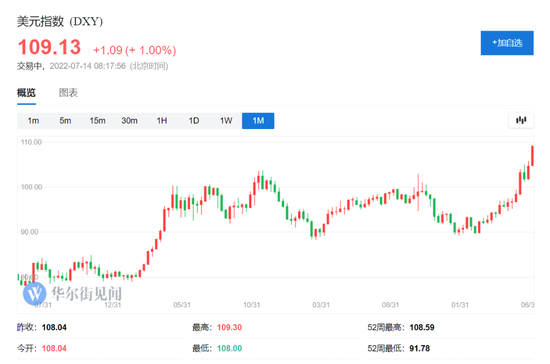Screen dimensions: 550x364
Task: Click the 52周最高 value 108.59
Action: (x=422, y=327)
